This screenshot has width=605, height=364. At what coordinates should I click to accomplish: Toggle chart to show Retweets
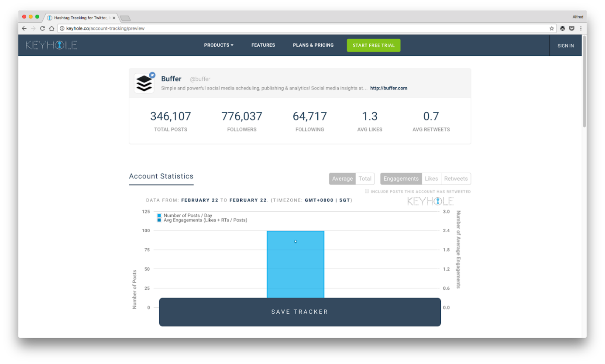pyautogui.click(x=456, y=179)
